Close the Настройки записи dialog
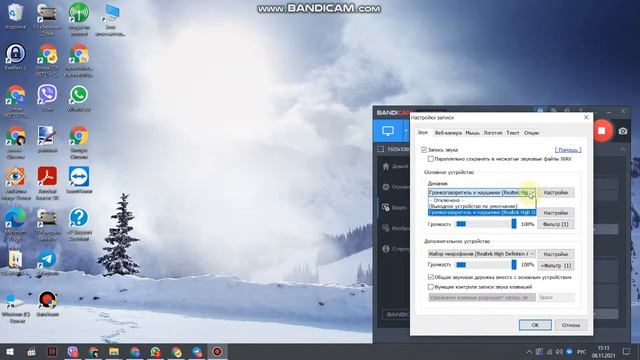The width and height of the screenshot is (640, 360). coord(586,118)
